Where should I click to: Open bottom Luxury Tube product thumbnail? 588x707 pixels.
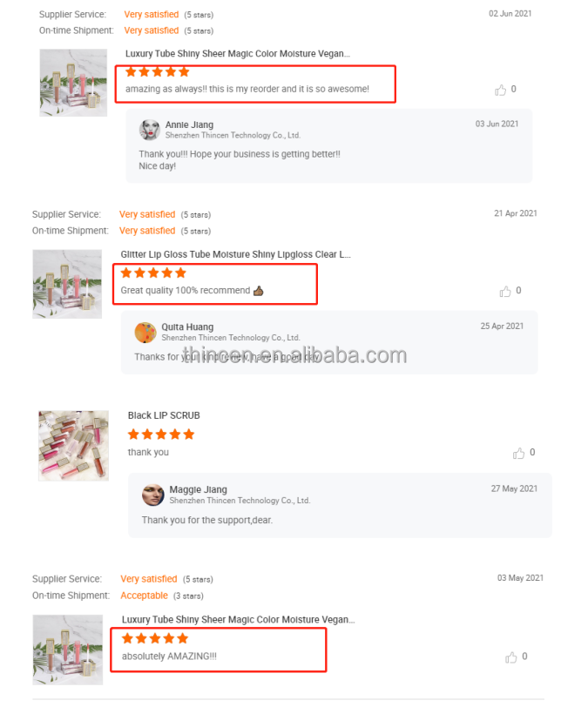(x=68, y=650)
